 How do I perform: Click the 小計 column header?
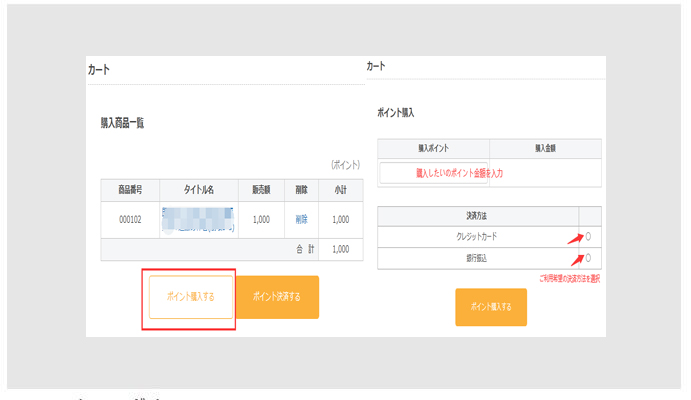pos(340,190)
